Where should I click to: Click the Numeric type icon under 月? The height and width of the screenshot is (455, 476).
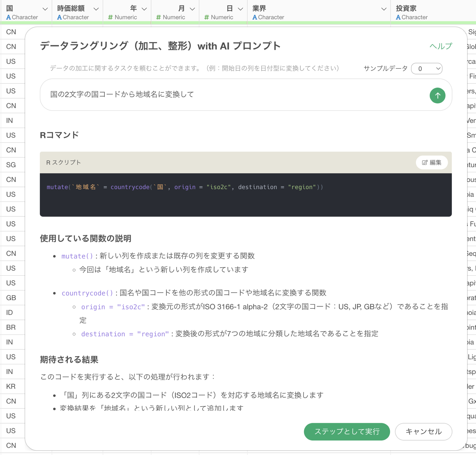[x=158, y=17]
